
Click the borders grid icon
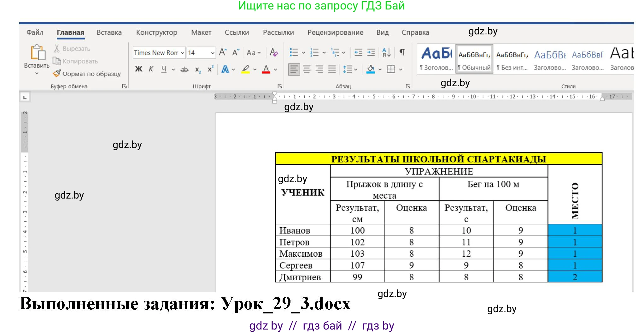tap(391, 69)
